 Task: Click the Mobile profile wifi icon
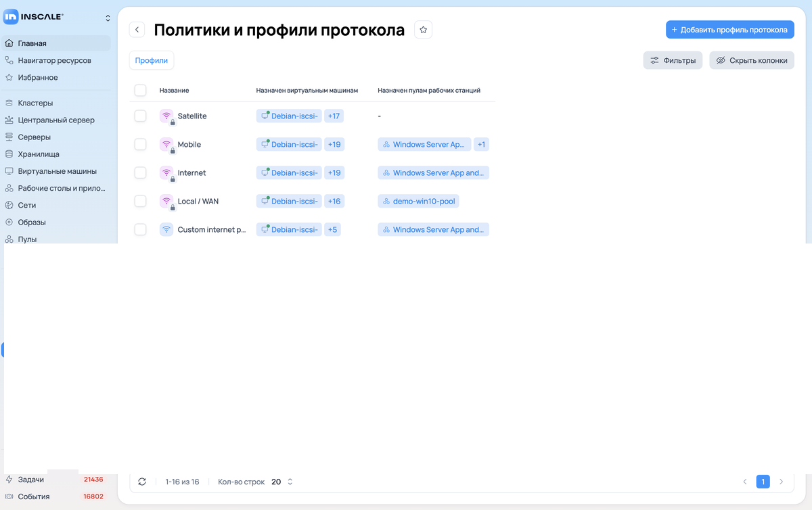(x=166, y=144)
